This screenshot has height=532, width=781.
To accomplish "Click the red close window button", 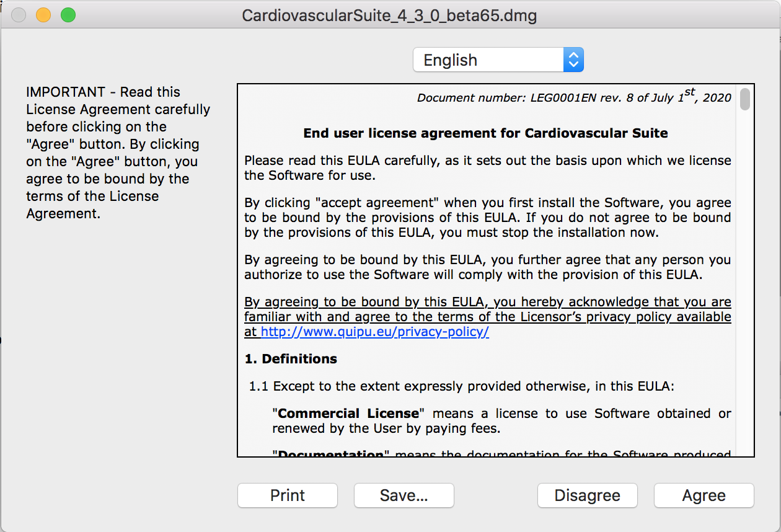I will (19, 15).
